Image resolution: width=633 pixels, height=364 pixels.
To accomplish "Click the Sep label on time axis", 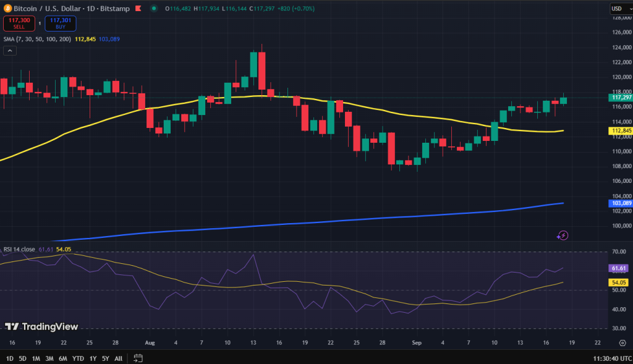I will pos(417,342).
